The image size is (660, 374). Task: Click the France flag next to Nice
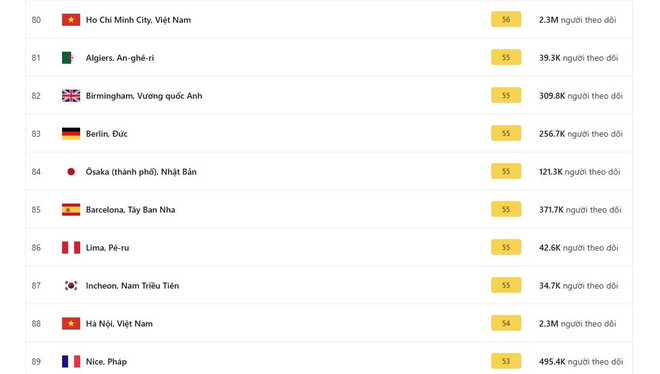pos(71,361)
